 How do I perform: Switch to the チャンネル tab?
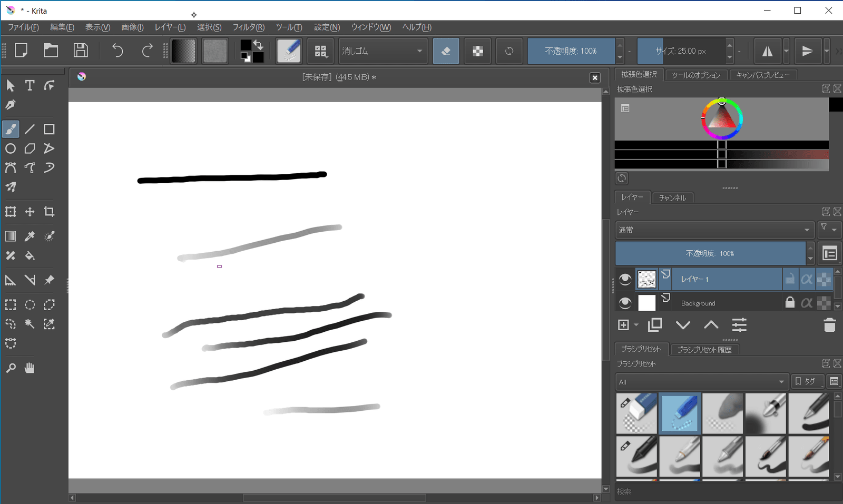point(672,198)
